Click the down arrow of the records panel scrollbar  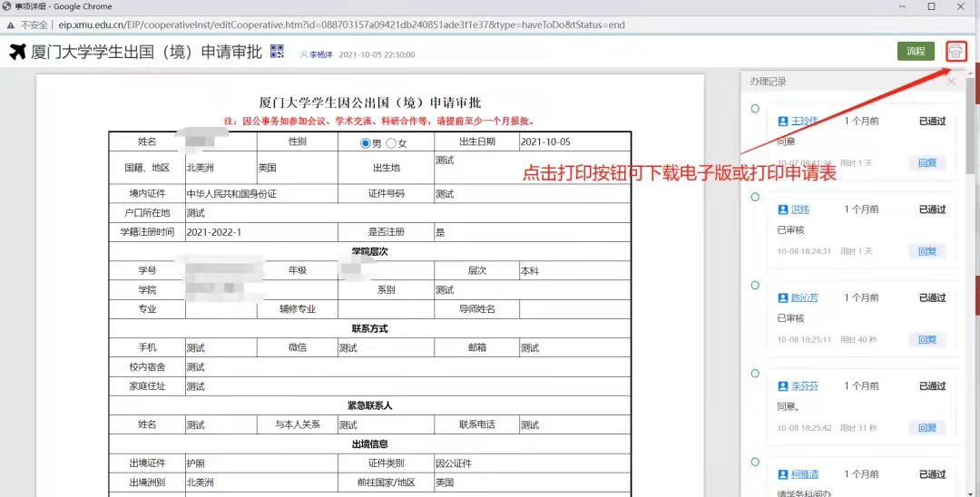(971, 491)
